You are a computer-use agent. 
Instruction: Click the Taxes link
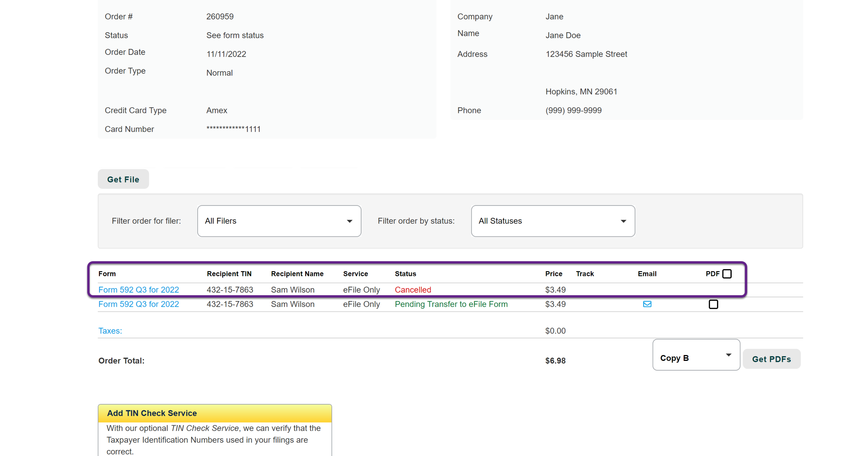pyautogui.click(x=110, y=331)
